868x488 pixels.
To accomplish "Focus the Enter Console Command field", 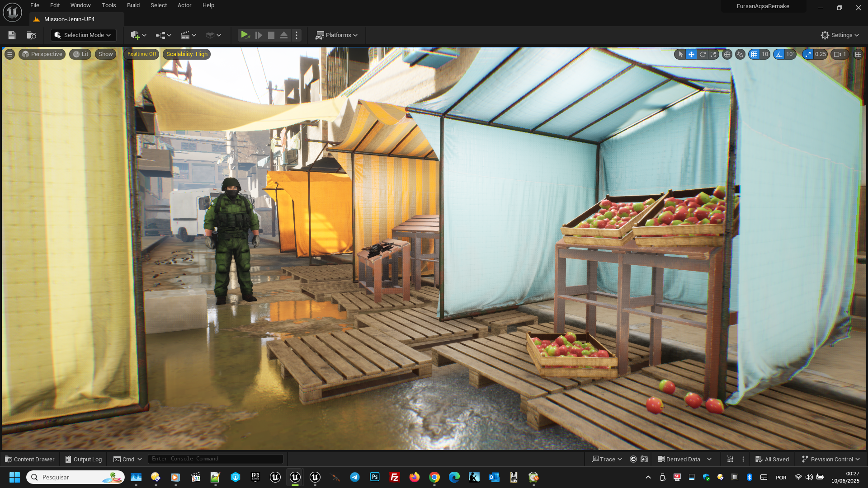I will (216, 459).
